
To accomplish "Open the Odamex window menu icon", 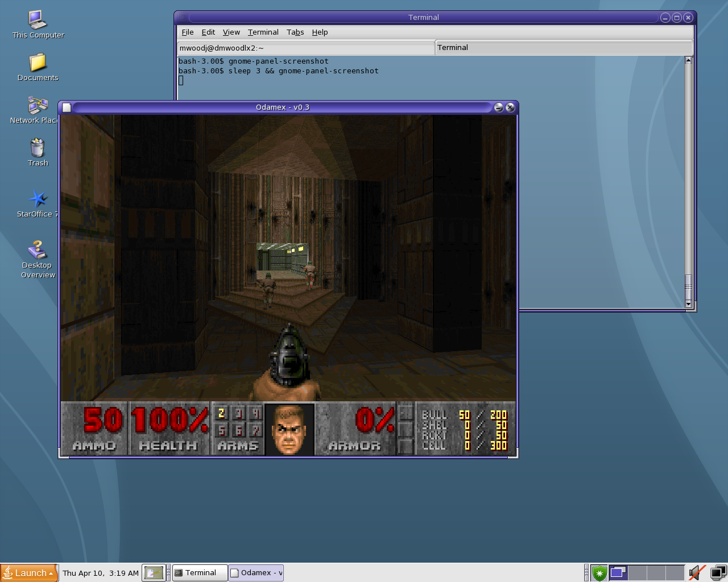I will 67,107.
